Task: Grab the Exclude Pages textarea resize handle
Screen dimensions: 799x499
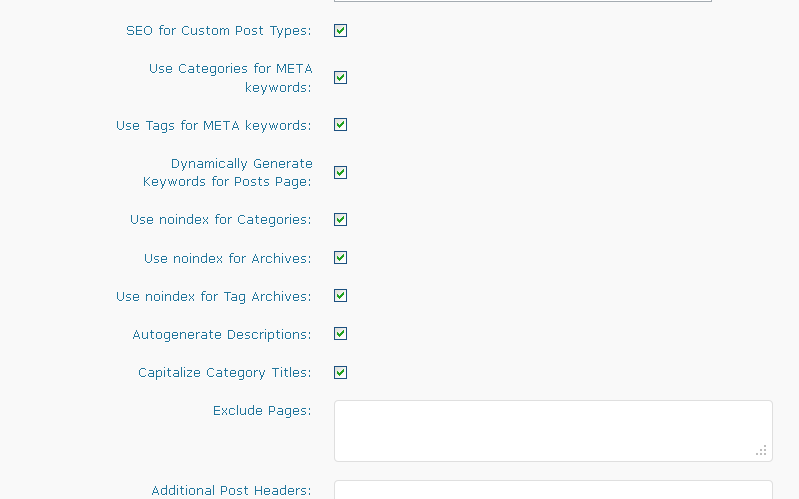Action: [x=761, y=451]
